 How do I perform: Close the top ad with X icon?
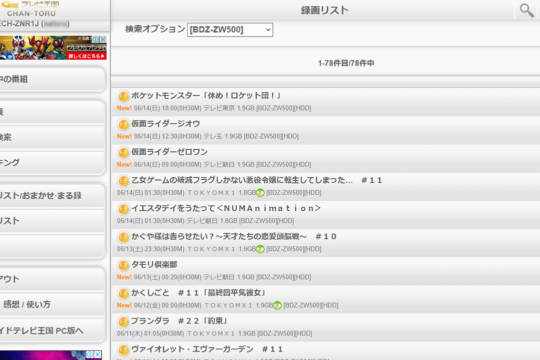103,39
